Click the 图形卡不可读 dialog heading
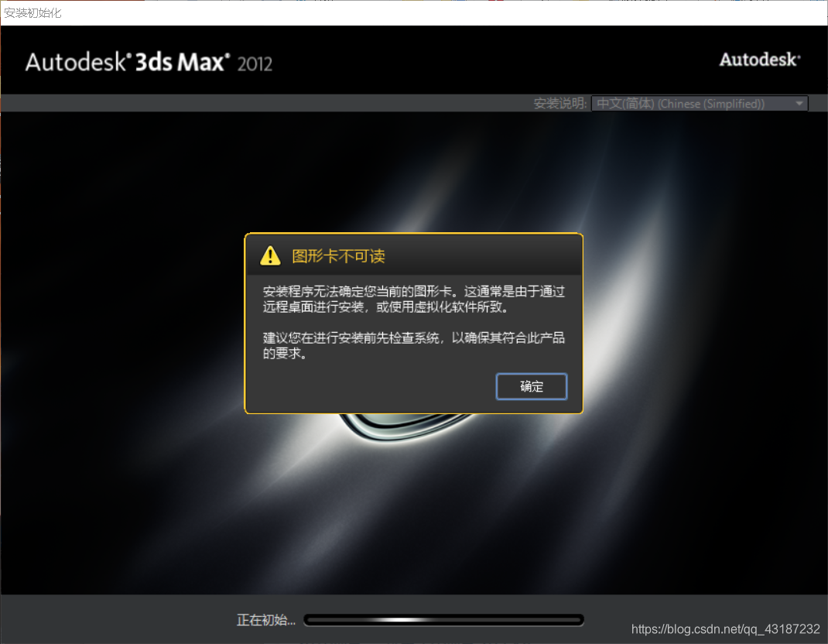 [x=338, y=256]
